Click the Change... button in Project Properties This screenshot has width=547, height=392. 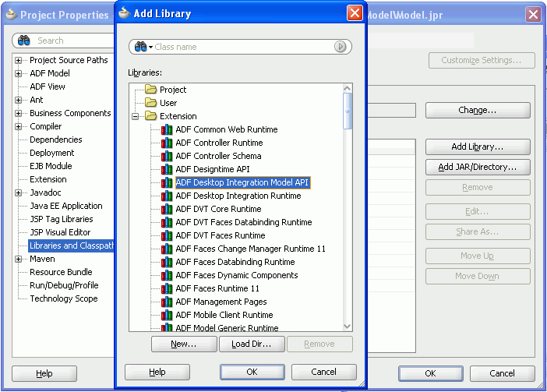478,110
